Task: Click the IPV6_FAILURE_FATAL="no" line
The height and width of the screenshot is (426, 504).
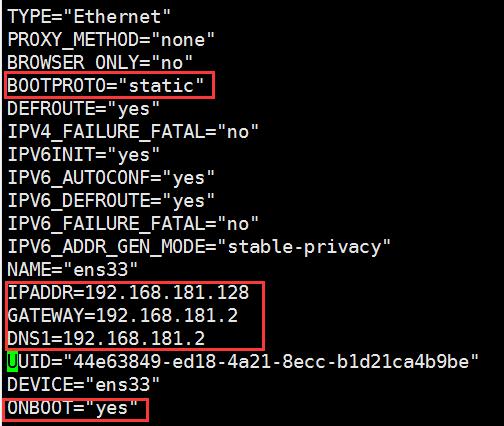Action: (x=133, y=224)
